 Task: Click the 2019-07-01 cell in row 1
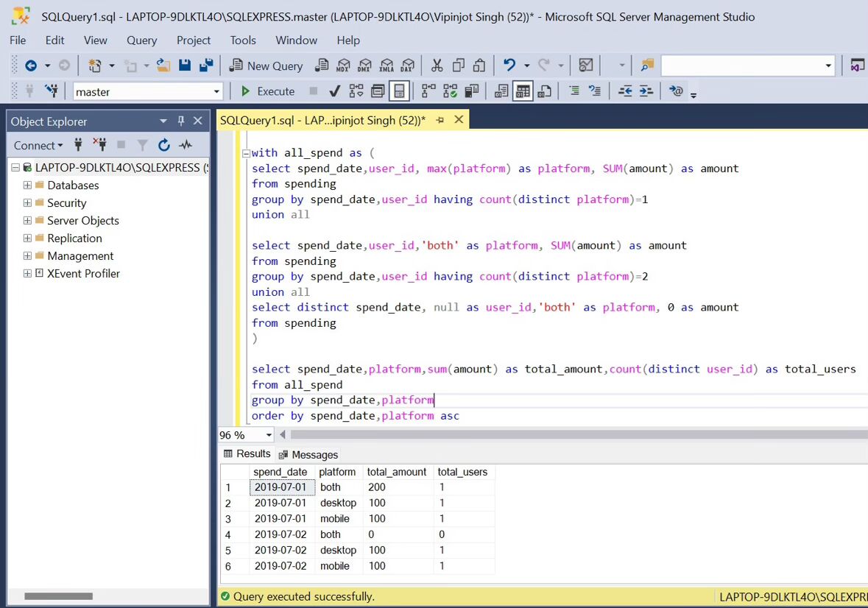[x=280, y=487]
